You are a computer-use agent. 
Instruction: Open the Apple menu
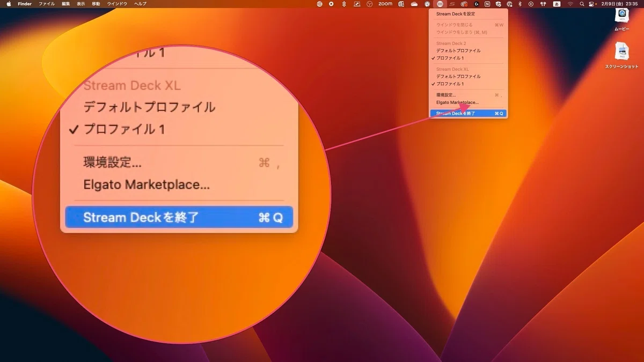9,4
